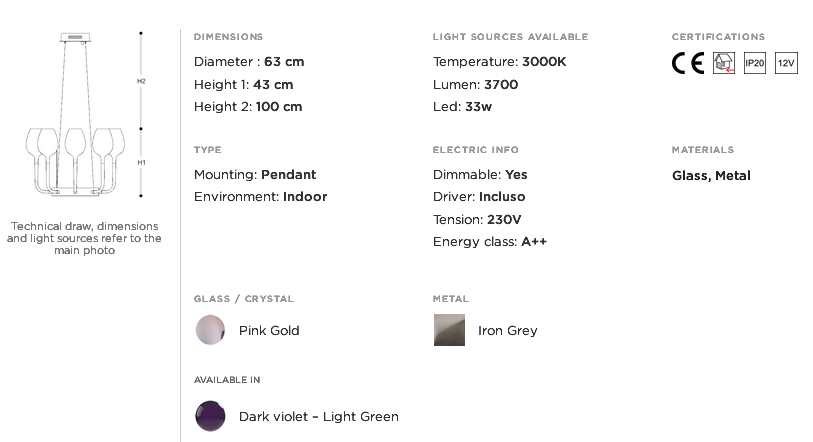Click the technical draw caption text
This screenshot has height=442, width=813.
point(84,238)
